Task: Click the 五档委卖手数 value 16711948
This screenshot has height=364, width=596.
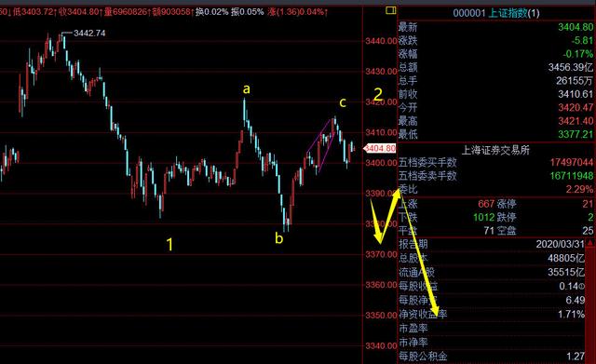Action: click(x=571, y=176)
